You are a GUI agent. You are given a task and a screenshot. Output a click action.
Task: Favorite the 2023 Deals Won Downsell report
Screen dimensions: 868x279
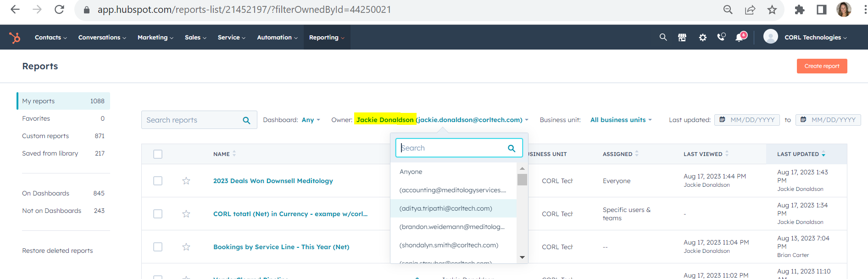coord(186,181)
